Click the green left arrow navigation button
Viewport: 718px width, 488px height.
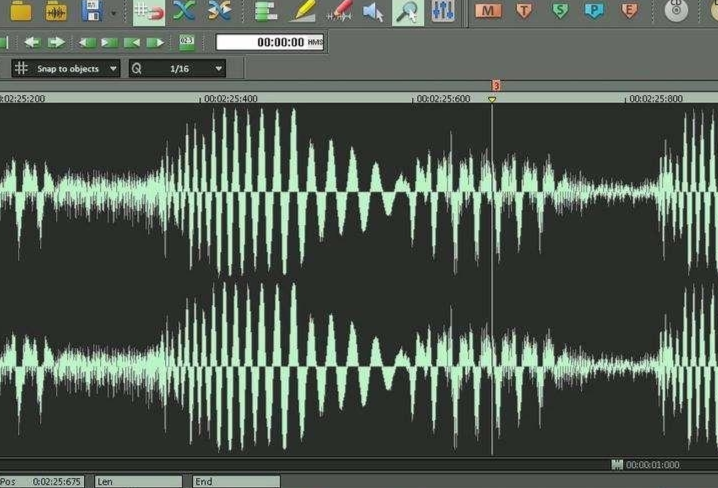click(x=32, y=43)
